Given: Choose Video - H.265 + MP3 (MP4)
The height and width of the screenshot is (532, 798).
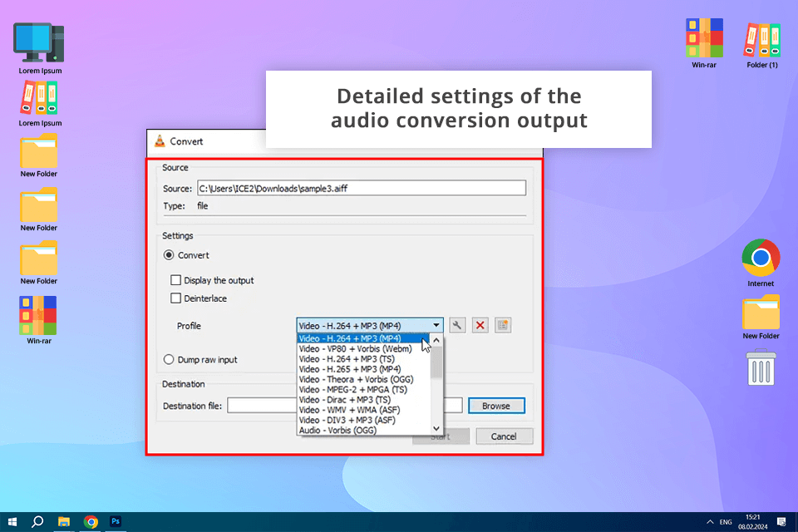Looking at the screenshot, I should coord(364,369).
